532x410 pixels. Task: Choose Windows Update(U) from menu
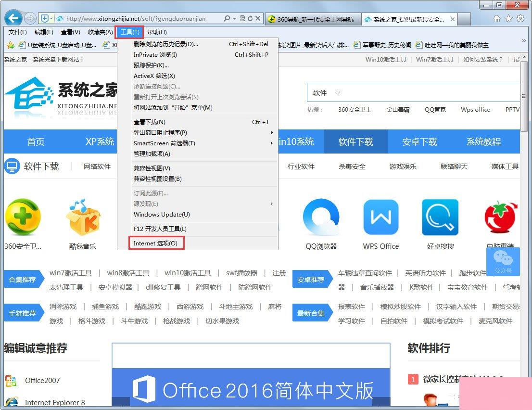tap(198, 215)
